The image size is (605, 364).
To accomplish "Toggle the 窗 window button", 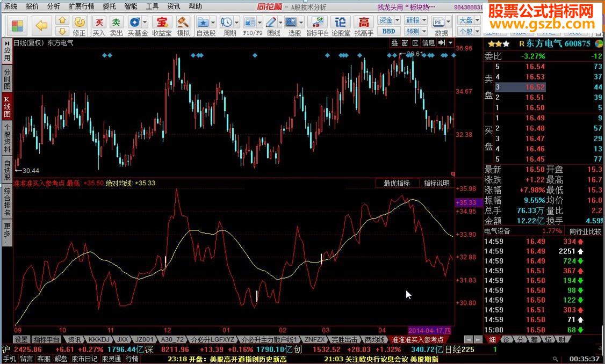I will tap(405, 43).
